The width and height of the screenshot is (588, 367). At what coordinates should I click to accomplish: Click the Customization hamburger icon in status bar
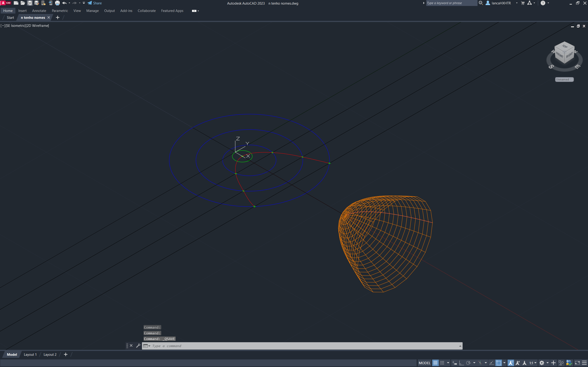point(584,363)
